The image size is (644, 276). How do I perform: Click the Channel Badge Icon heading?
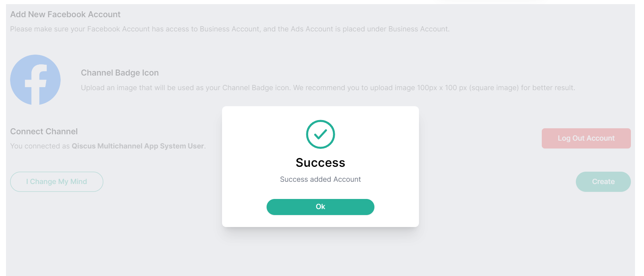tap(120, 73)
